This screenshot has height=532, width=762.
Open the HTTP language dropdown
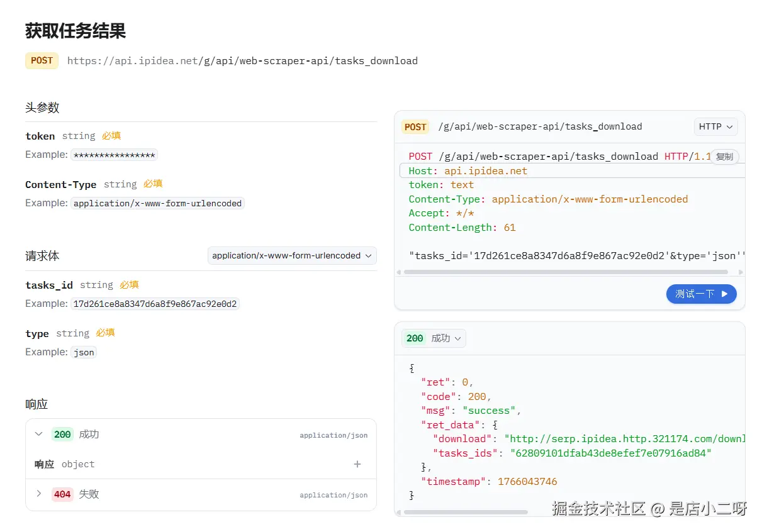point(715,127)
